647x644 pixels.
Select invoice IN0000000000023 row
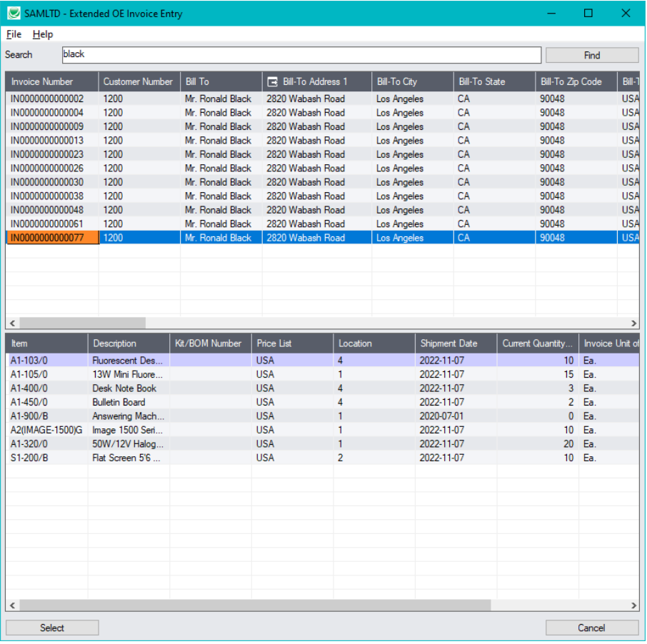(x=322, y=154)
